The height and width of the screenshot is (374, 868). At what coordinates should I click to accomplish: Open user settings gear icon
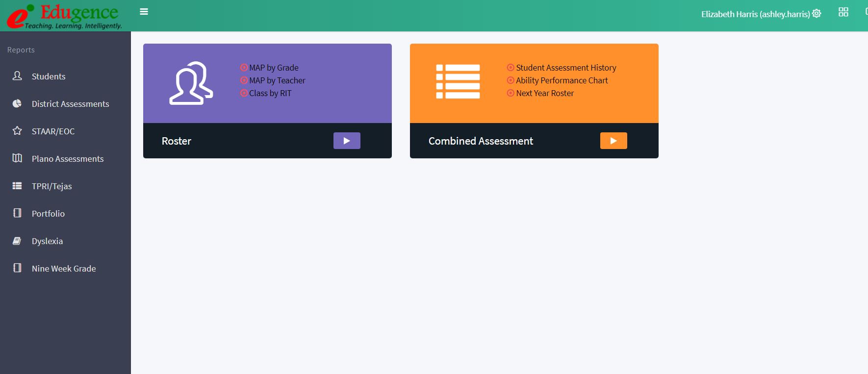[817, 13]
